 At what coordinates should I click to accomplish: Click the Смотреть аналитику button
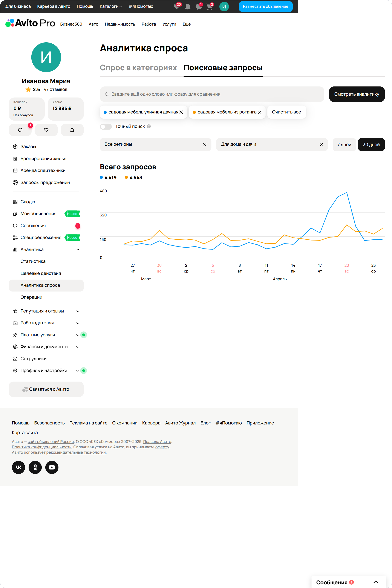357,94
